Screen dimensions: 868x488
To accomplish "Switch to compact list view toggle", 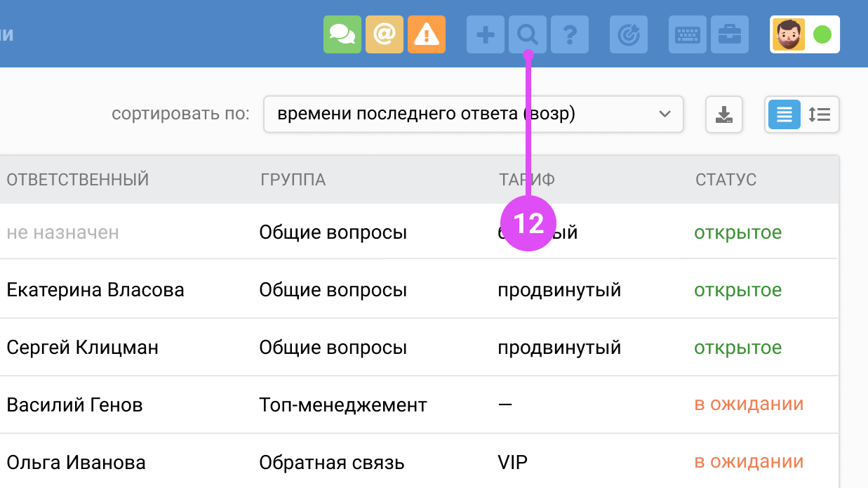I will click(784, 114).
